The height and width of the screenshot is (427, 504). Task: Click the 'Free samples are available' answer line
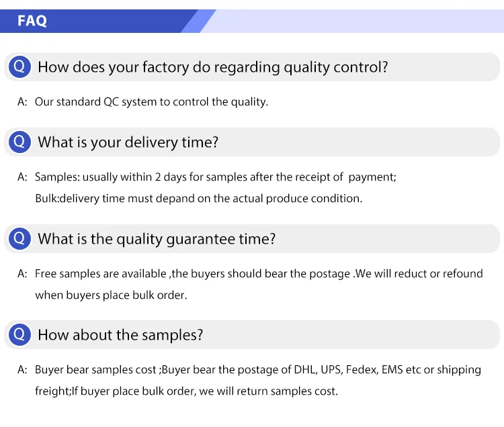(259, 274)
